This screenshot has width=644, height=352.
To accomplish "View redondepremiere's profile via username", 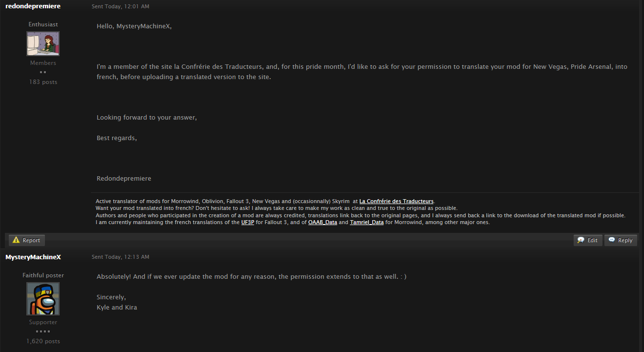I will (x=33, y=6).
